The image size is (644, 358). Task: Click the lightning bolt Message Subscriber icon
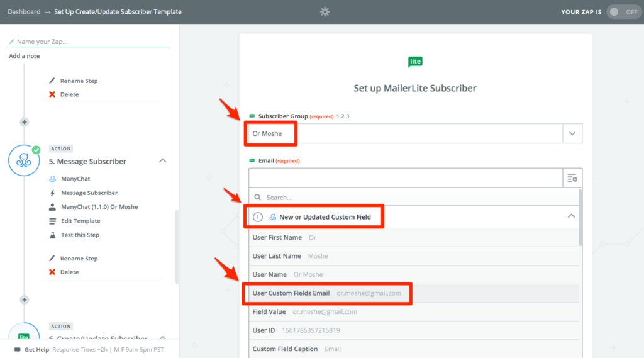coord(52,193)
